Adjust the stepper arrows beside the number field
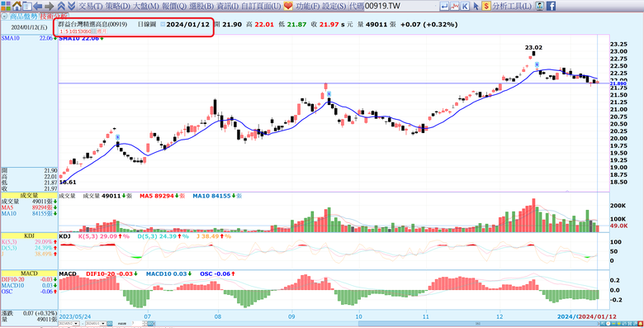The height and width of the screenshot is (328, 644). click(x=145, y=324)
